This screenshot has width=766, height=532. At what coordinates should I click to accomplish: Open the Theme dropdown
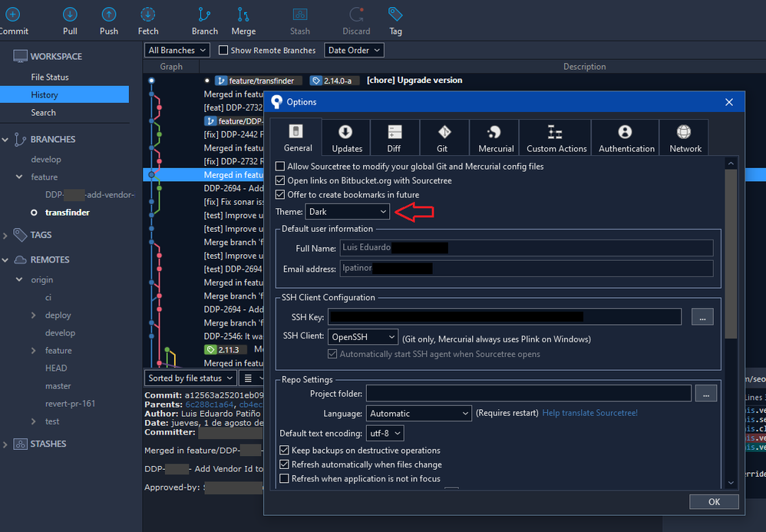348,211
